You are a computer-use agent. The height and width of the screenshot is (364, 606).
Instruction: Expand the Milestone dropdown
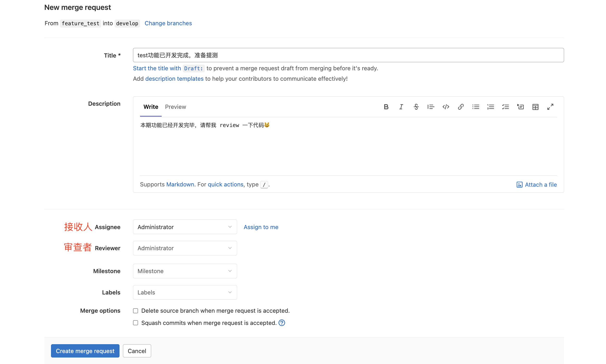[185, 271]
